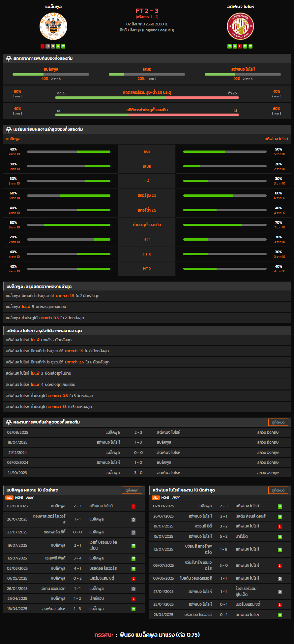Click the Stevenage club crest logo
Screen dimensions: 294x644
(240, 26)
